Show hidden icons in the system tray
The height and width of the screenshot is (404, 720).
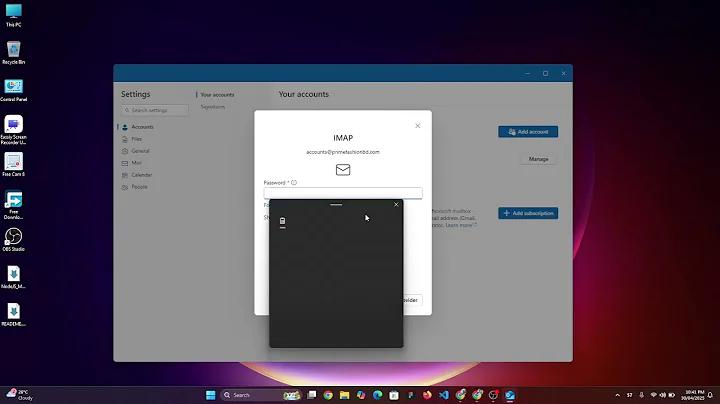click(618, 395)
